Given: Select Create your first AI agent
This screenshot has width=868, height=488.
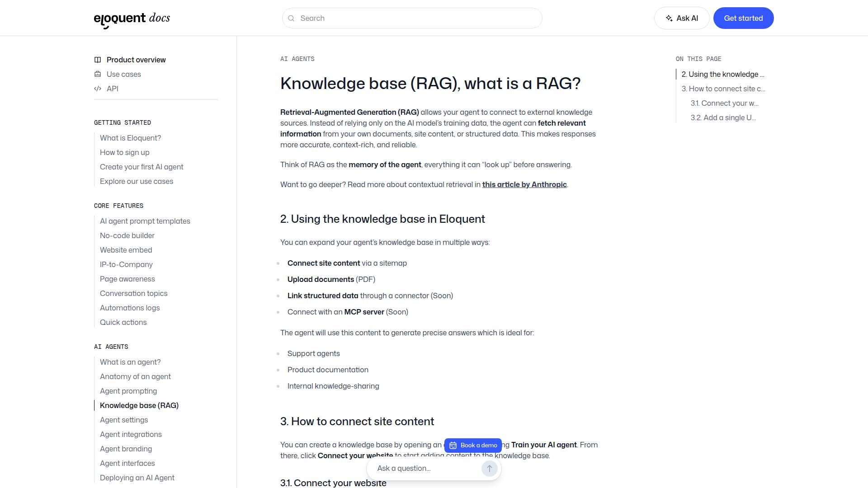Looking at the screenshot, I should (x=142, y=167).
